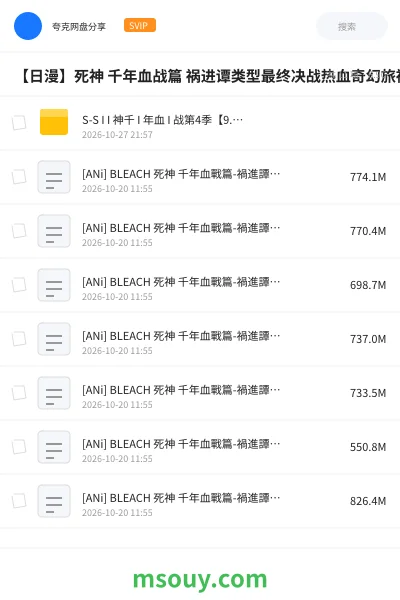Open the yellow folder icon for season 4

click(54, 122)
